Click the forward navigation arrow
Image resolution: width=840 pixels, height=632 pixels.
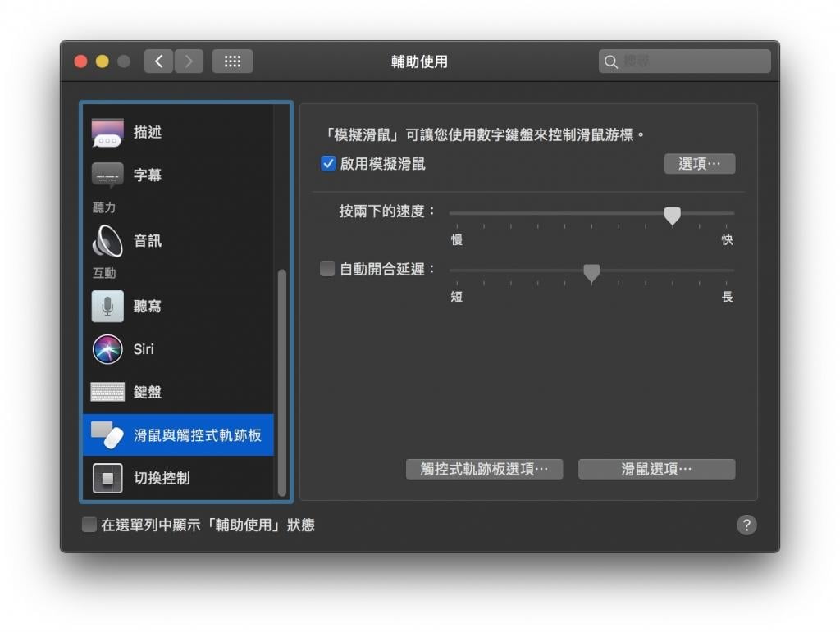click(189, 61)
